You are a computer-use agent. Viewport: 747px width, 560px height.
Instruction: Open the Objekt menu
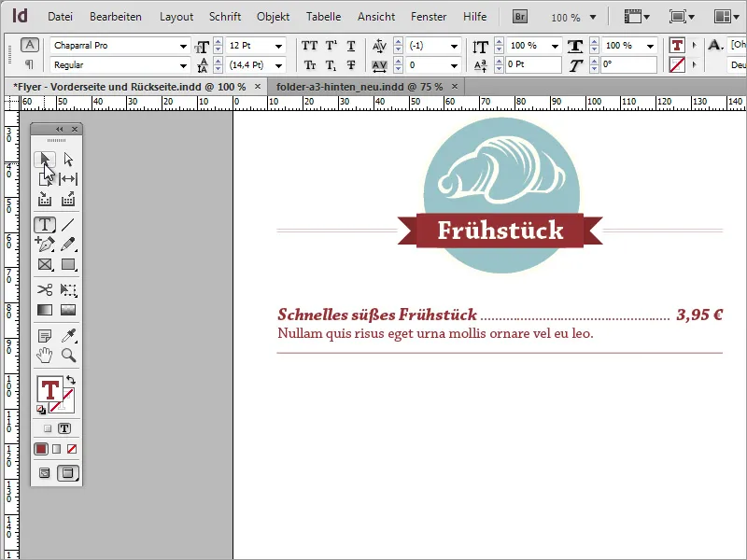pyautogui.click(x=273, y=17)
